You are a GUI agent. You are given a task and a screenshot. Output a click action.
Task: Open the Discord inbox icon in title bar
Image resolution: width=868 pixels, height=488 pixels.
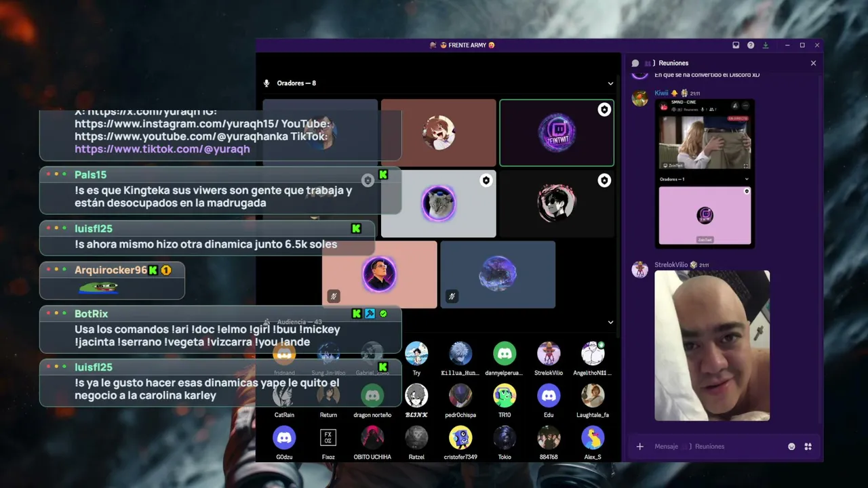[736, 45]
